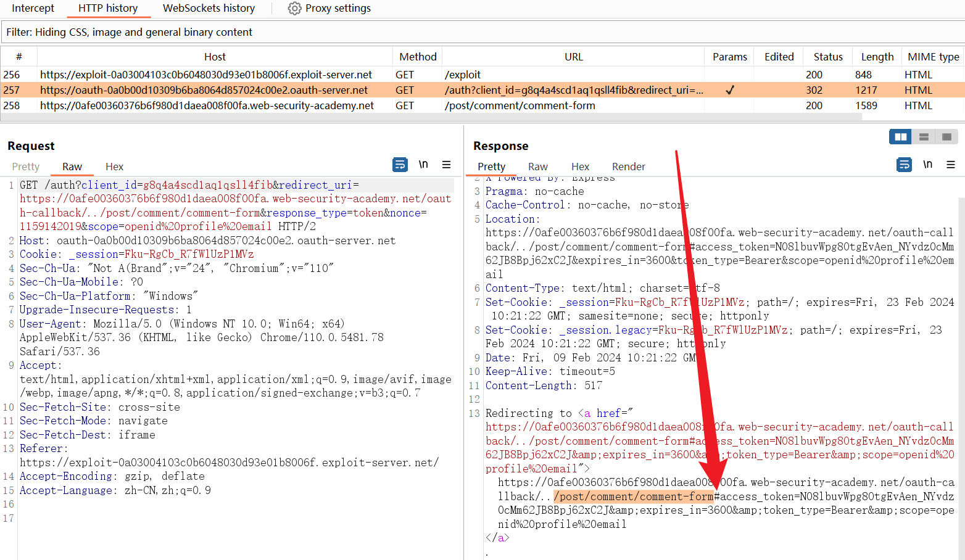Select side-by-side layout view icon
Viewport: 965px width, 560px height.
[901, 137]
